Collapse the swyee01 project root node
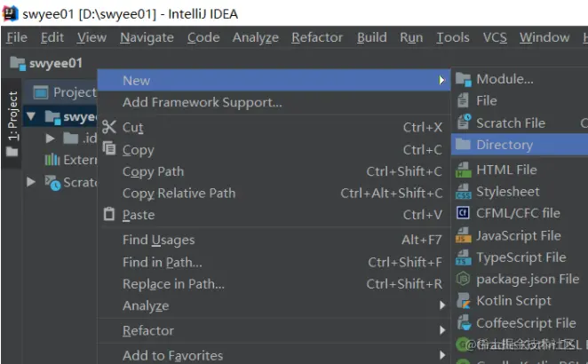The image size is (588, 364). tap(31, 116)
